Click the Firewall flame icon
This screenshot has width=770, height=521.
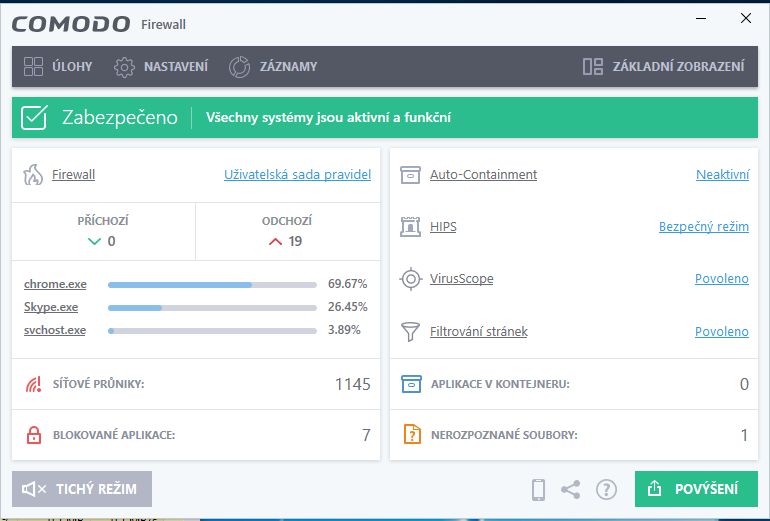33,175
